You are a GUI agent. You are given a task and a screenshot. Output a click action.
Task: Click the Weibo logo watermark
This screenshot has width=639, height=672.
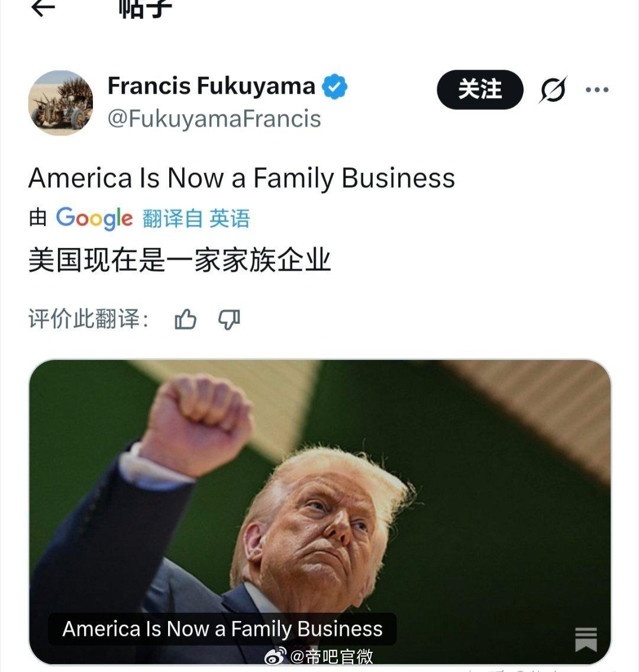(x=275, y=655)
